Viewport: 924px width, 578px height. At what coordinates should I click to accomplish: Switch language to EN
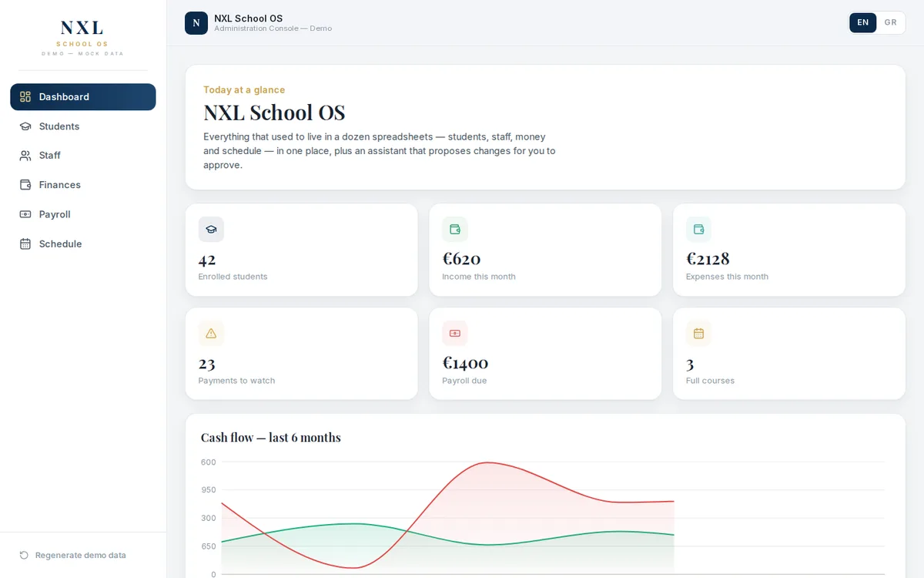863,22
